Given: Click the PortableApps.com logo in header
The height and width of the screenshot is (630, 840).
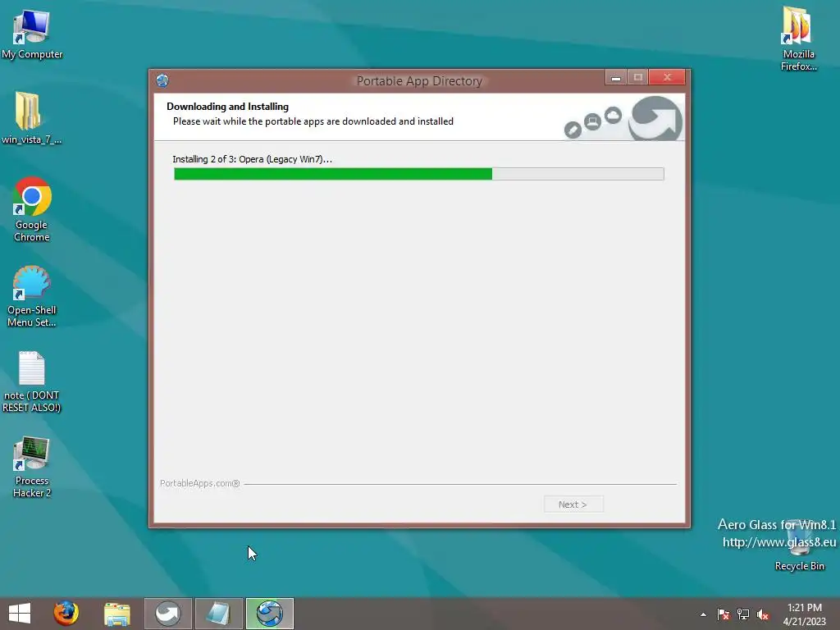Looking at the screenshot, I should [655, 119].
